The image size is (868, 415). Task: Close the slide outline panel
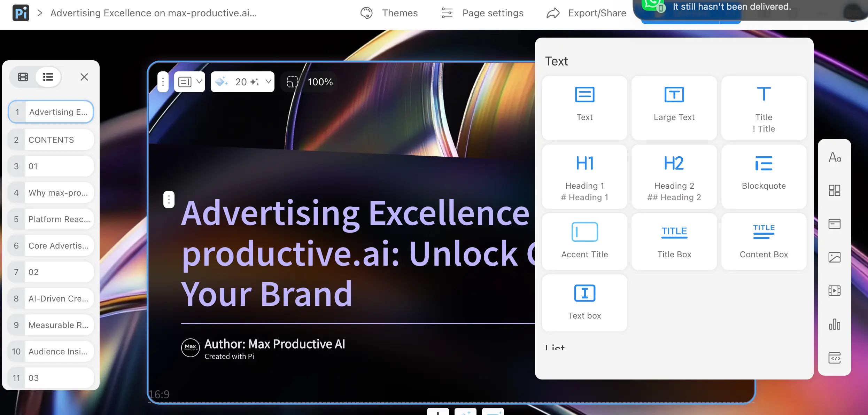tap(84, 77)
